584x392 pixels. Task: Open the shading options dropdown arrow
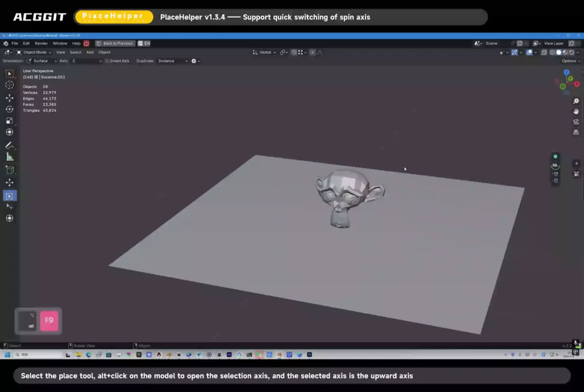click(x=578, y=52)
